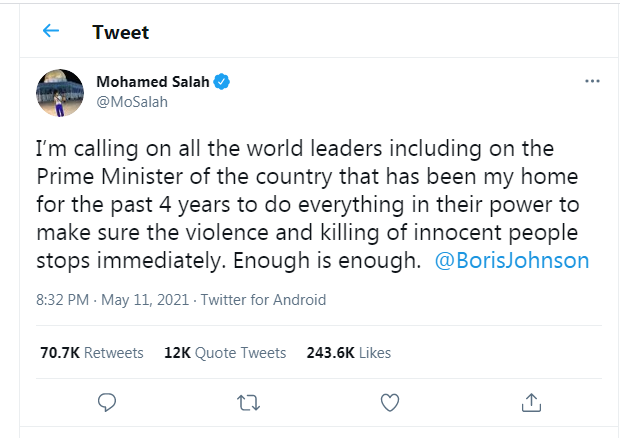The width and height of the screenshot is (620, 438).
Task: Open the @BorisJohnson mention link
Action: pos(514,260)
